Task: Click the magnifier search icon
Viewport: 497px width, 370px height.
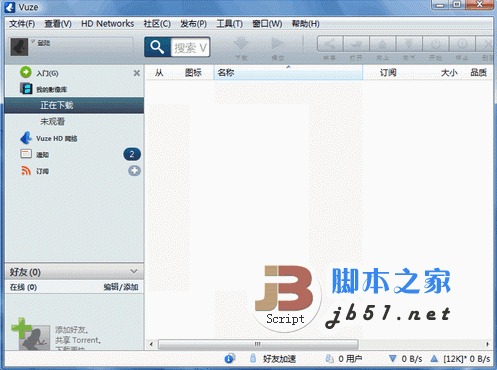Action: [157, 47]
